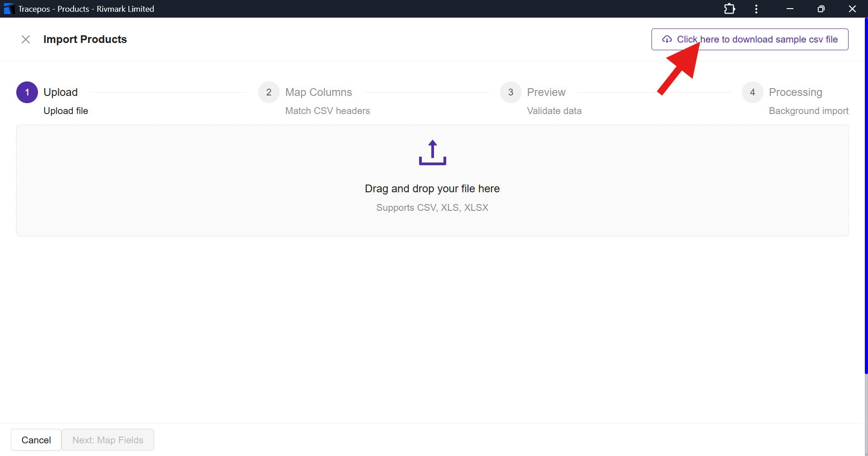Restore down the Tracepos window
This screenshot has width=868, height=456.
click(821, 9)
